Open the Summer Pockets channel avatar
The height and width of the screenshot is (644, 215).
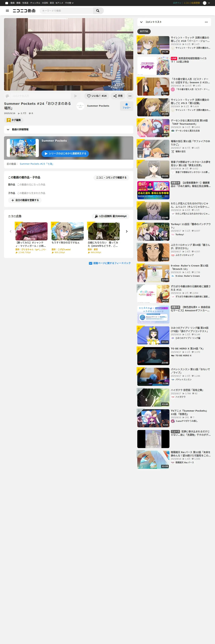[80, 106]
